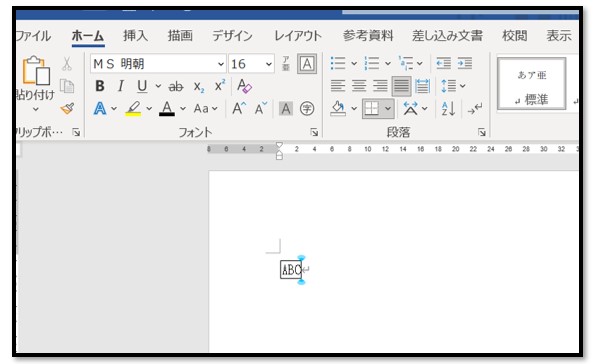Screen dimensions: 597x364
Task: Toggle underline formatting
Action: [142, 86]
